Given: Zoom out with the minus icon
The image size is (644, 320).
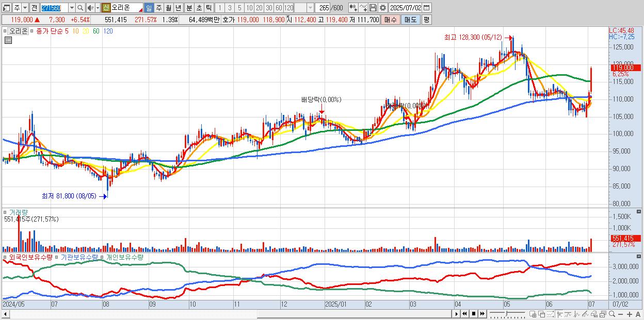Looking at the screenshot, I should tap(621, 314).
